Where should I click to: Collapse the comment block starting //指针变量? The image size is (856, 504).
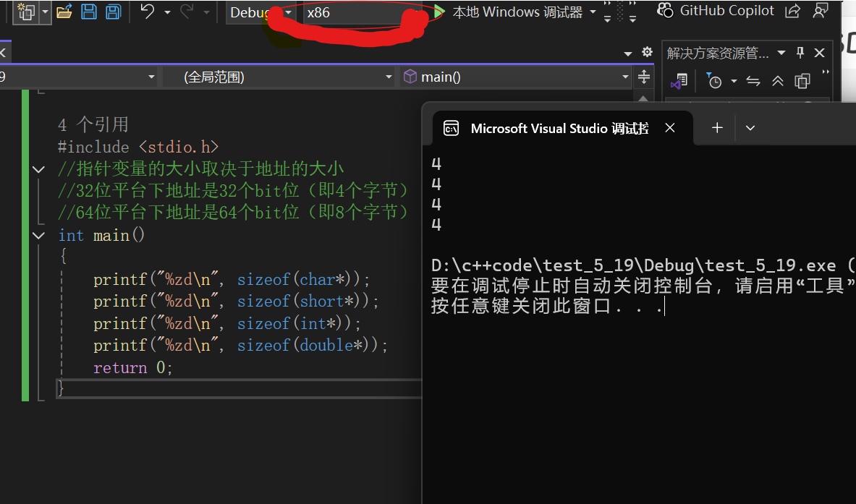(x=38, y=169)
